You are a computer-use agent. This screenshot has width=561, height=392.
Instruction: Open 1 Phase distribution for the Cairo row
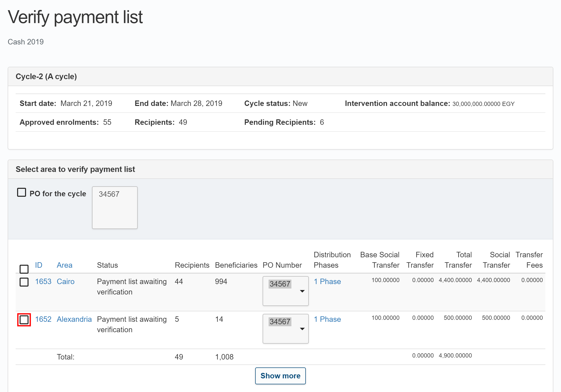click(x=327, y=281)
